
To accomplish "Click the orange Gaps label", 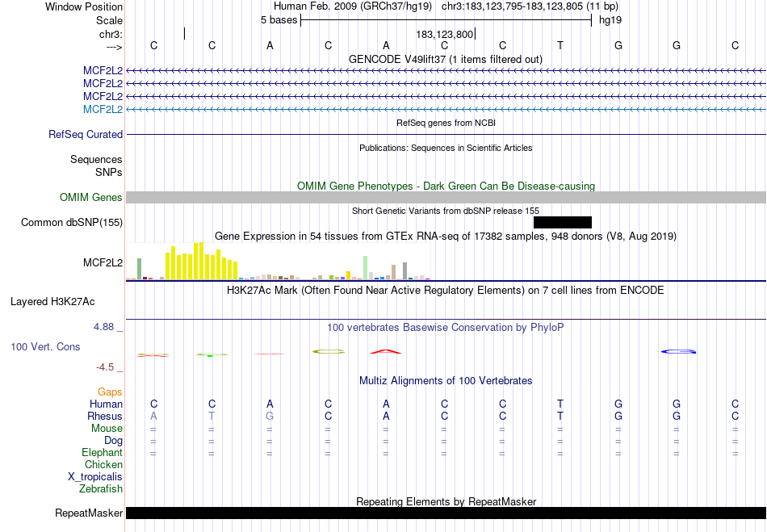I will click(x=110, y=392).
